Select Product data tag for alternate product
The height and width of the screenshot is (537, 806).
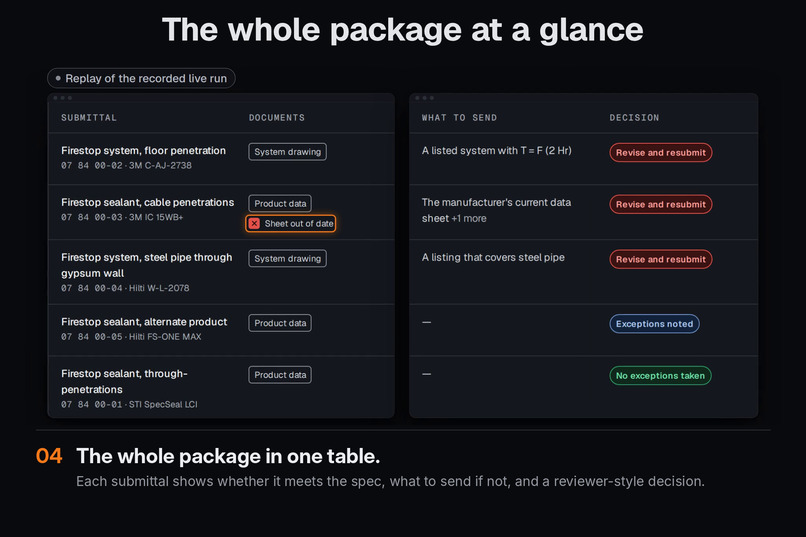(280, 323)
